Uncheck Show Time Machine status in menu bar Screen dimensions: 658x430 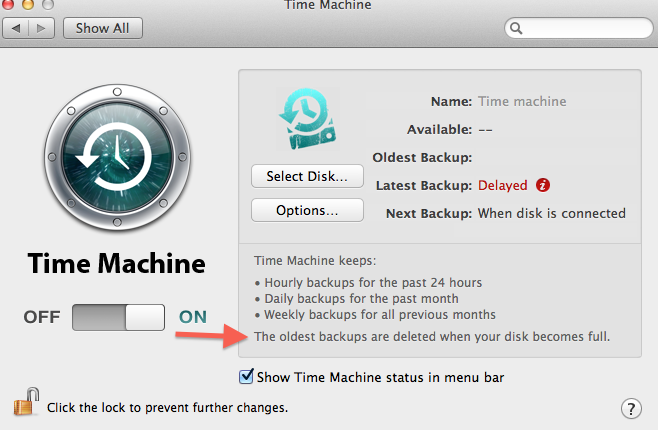[x=246, y=376]
